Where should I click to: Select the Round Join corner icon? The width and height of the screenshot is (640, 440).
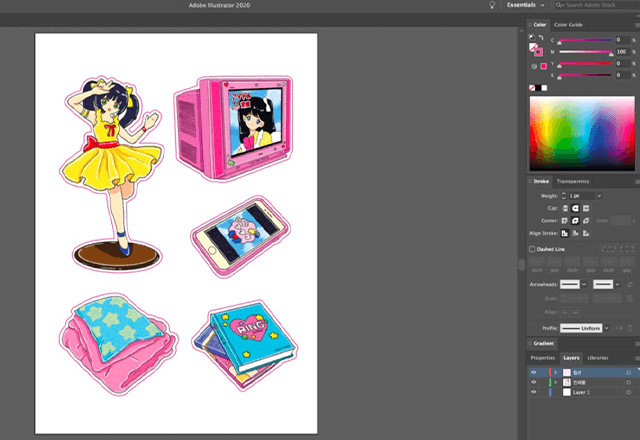[576, 221]
